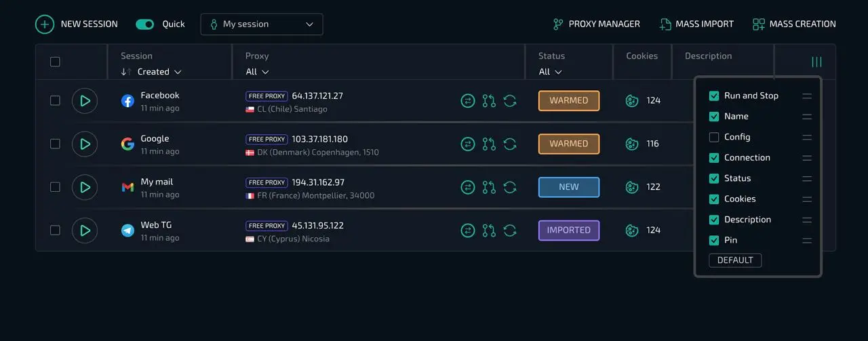Click swap proxy icon in My mail row
The height and width of the screenshot is (341, 868).
point(468,187)
